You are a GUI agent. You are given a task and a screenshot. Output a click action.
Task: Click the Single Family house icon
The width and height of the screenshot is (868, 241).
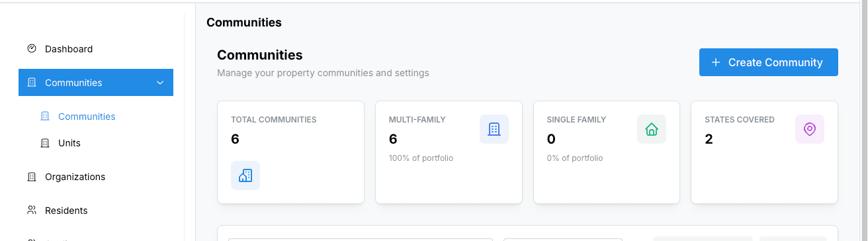(x=652, y=129)
